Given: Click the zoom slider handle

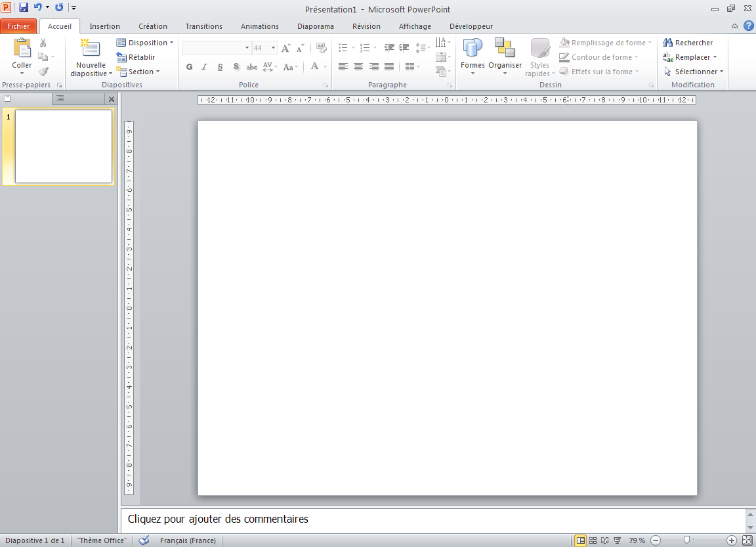Looking at the screenshot, I should (686, 540).
